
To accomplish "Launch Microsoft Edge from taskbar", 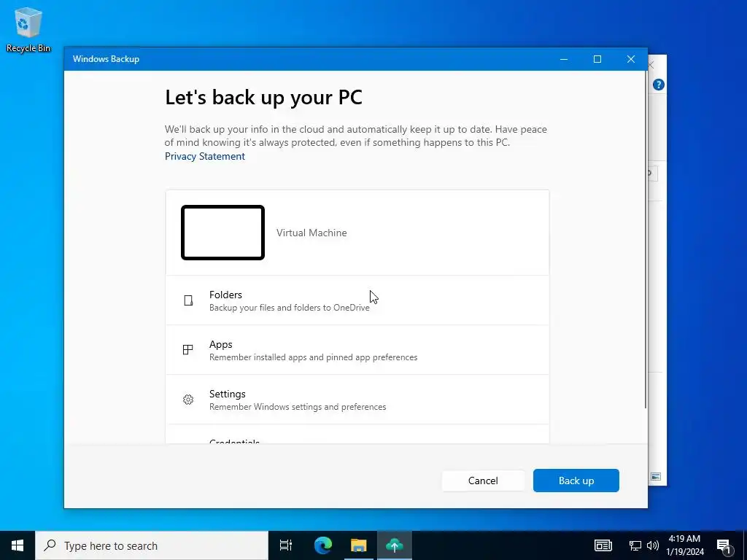I will point(323,545).
